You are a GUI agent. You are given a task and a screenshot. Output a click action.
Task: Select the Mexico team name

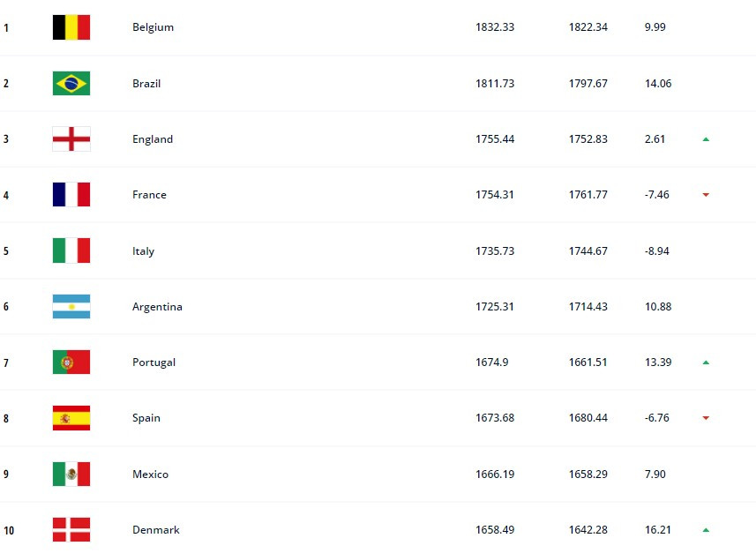click(150, 475)
